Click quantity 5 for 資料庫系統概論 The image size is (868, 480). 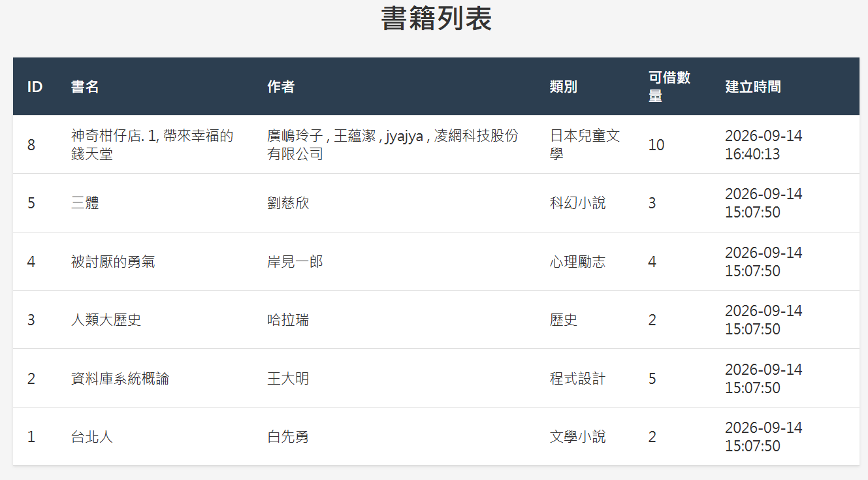[x=652, y=379]
